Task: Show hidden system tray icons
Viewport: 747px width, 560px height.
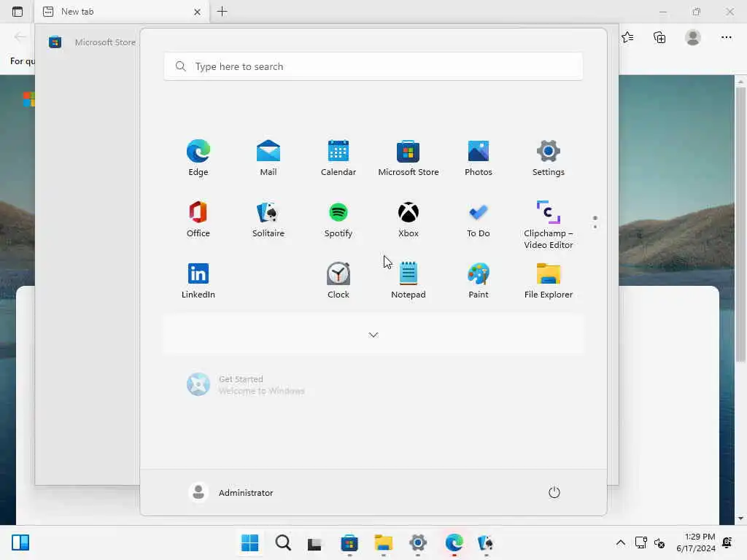Action: click(x=620, y=542)
